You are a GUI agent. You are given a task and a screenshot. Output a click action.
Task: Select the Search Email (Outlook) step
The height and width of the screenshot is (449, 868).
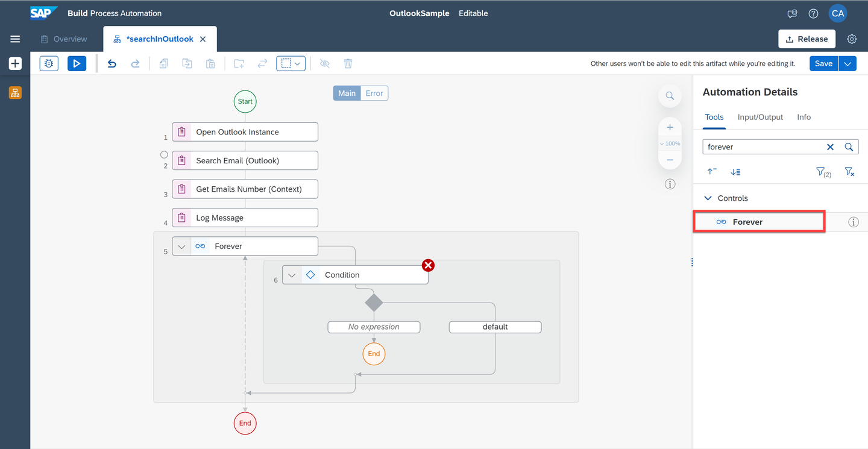(245, 160)
